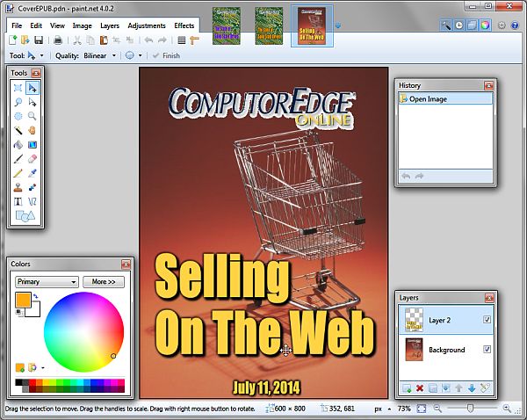The image size is (527, 420).
Task: Select the Ellipse Select tool
Action: [x=18, y=116]
